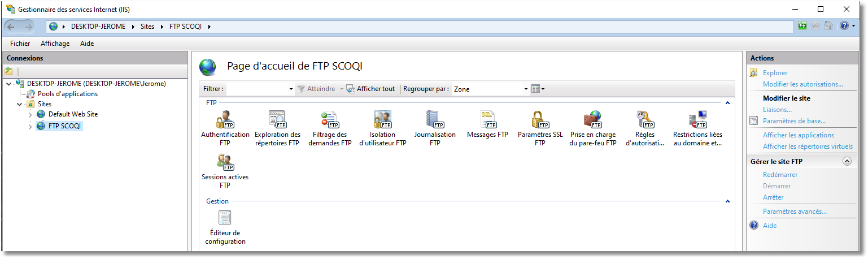Click the connect icon in Connexions toolbar

tap(8, 71)
